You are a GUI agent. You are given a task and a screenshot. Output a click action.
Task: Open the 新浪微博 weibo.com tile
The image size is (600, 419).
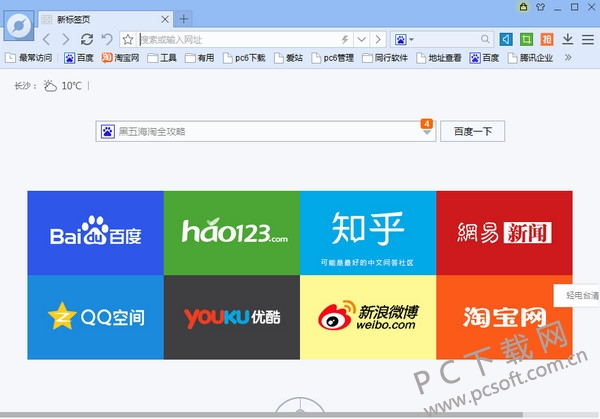368,317
